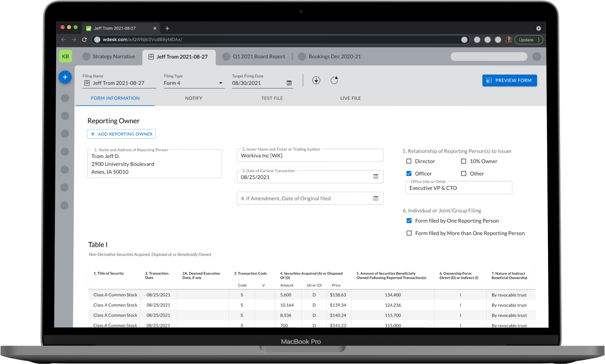Screen dimensions: 605x364
Task: Click the KB workspace avatar
Action: [x=65, y=56]
